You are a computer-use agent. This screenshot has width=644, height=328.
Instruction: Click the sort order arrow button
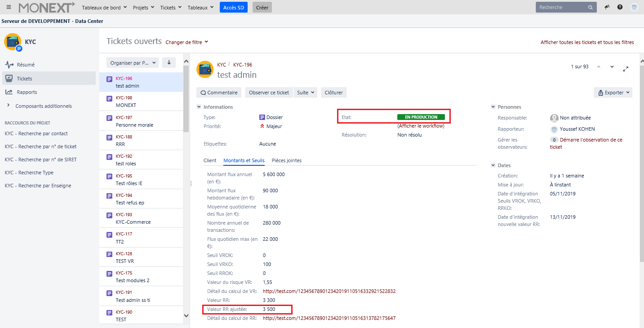169,63
